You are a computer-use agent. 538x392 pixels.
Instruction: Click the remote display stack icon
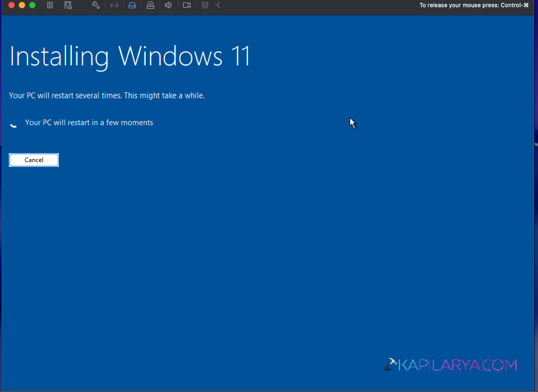pyautogui.click(x=205, y=5)
